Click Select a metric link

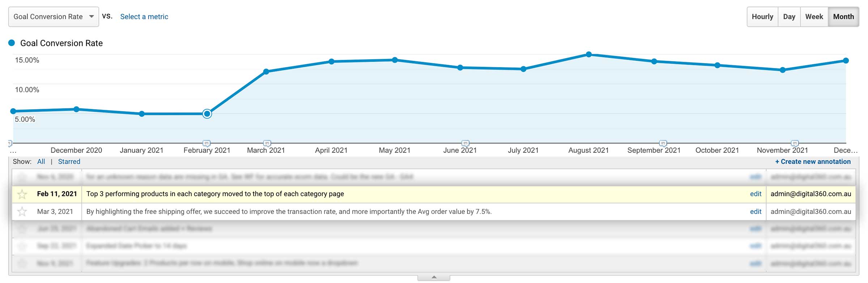pyautogui.click(x=144, y=17)
